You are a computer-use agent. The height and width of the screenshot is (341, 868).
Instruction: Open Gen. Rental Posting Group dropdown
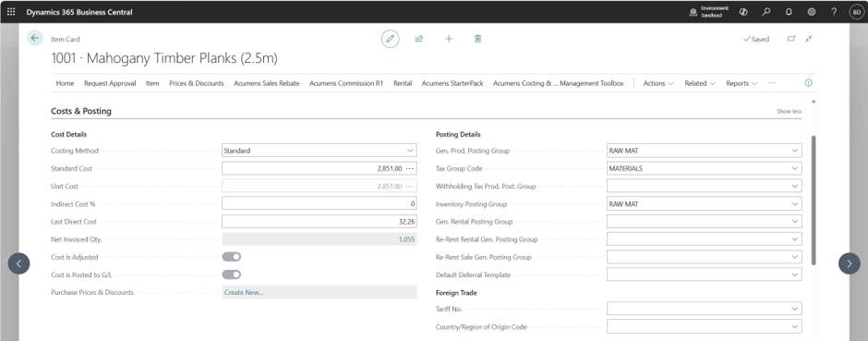pyautogui.click(x=795, y=222)
